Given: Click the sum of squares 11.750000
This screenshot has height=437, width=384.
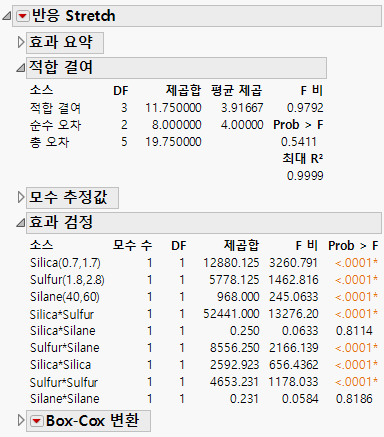Looking at the screenshot, I should 173,108.
